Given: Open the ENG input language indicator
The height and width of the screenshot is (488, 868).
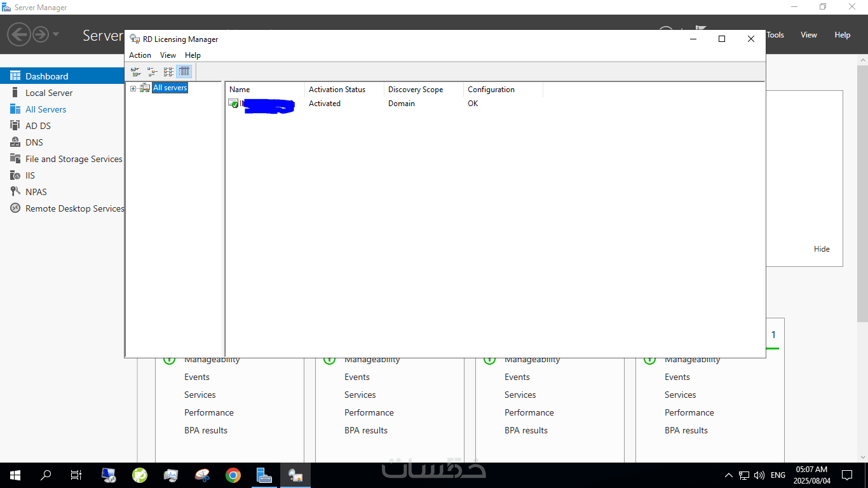Looking at the screenshot, I should [778, 475].
